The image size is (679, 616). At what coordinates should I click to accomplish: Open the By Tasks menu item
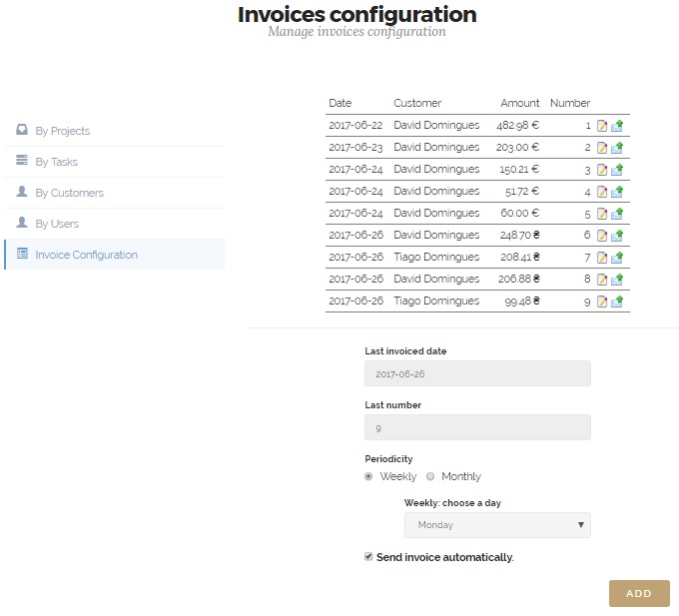(x=114, y=162)
